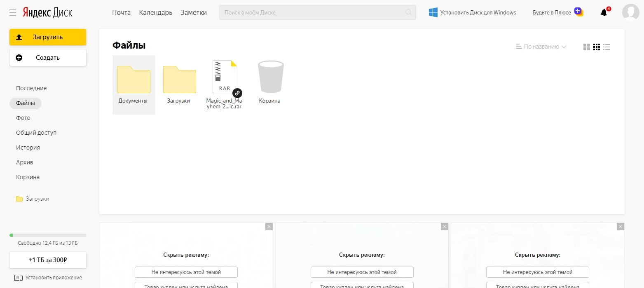Viewport: 644px width, 288px height.
Task: Click the Загрузить upload button
Action: pyautogui.click(x=48, y=37)
